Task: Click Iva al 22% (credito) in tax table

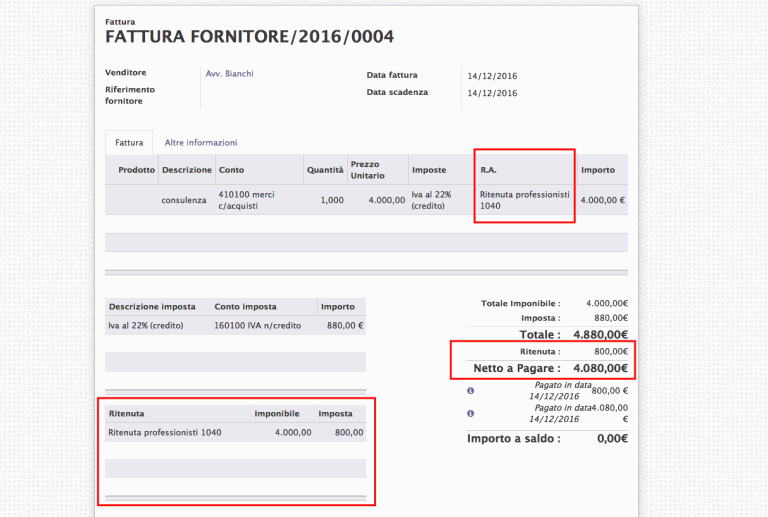Action: (x=145, y=326)
